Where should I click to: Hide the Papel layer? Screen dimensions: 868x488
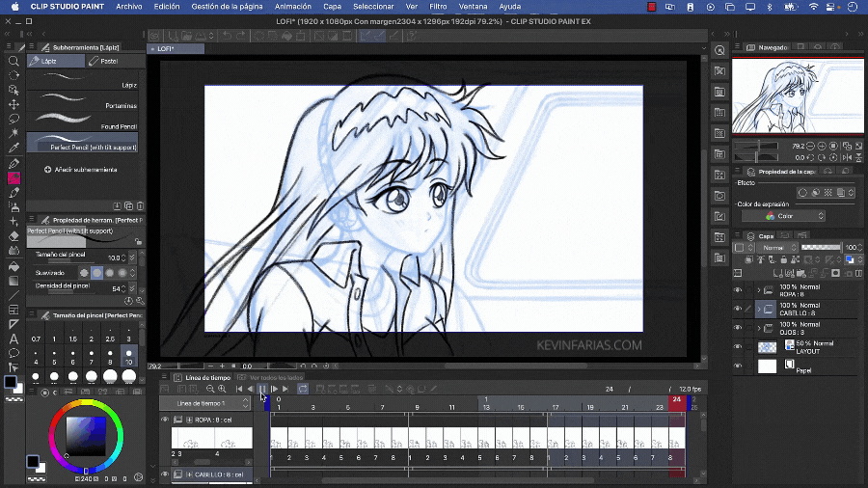(738, 366)
